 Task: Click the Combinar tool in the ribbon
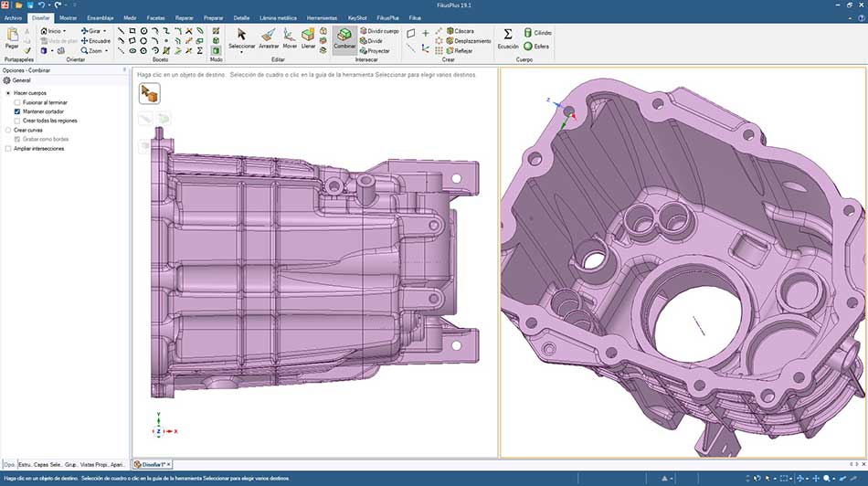pyautogui.click(x=344, y=37)
